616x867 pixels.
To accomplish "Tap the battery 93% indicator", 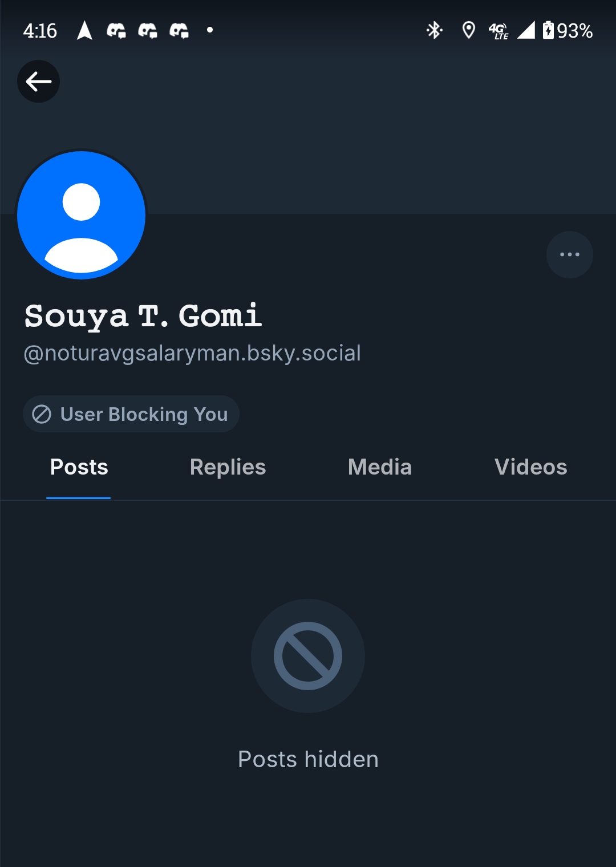I will [568, 30].
